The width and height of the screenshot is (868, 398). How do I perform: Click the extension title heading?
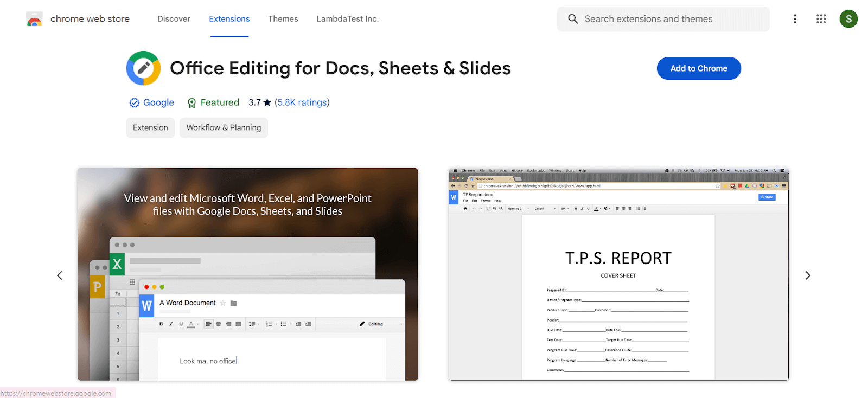(x=340, y=68)
